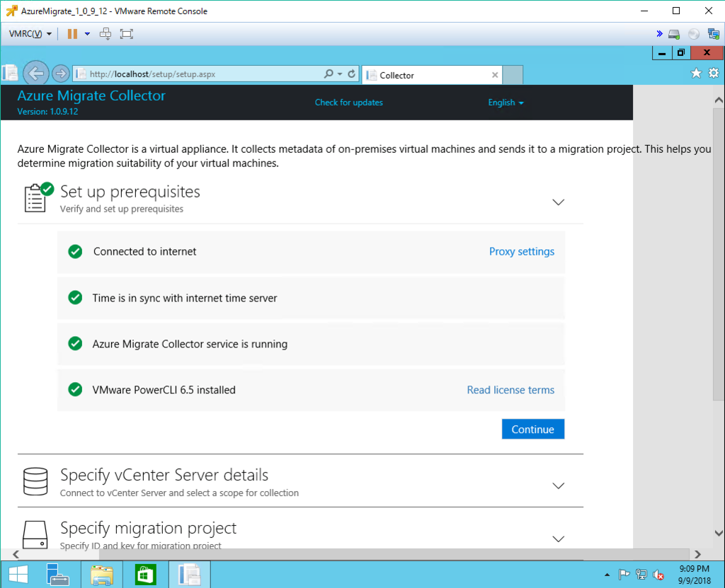Click the VMware PowerCLI installed checkmark
725x588 pixels.
(x=75, y=390)
